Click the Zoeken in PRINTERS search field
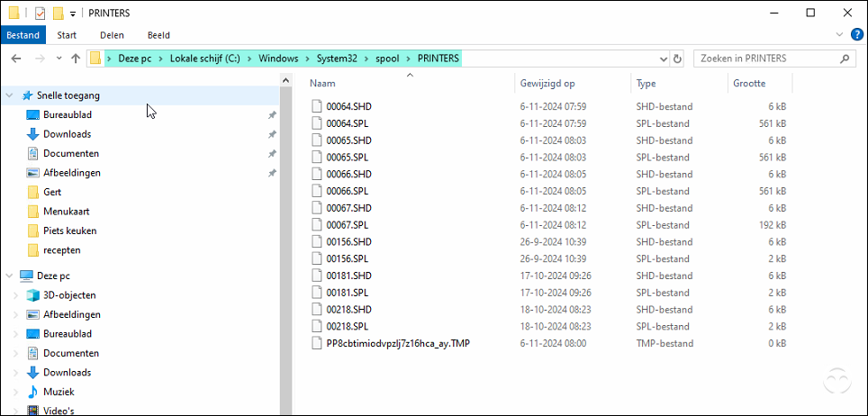Image resolution: width=868 pixels, height=416 pixels. click(773, 59)
